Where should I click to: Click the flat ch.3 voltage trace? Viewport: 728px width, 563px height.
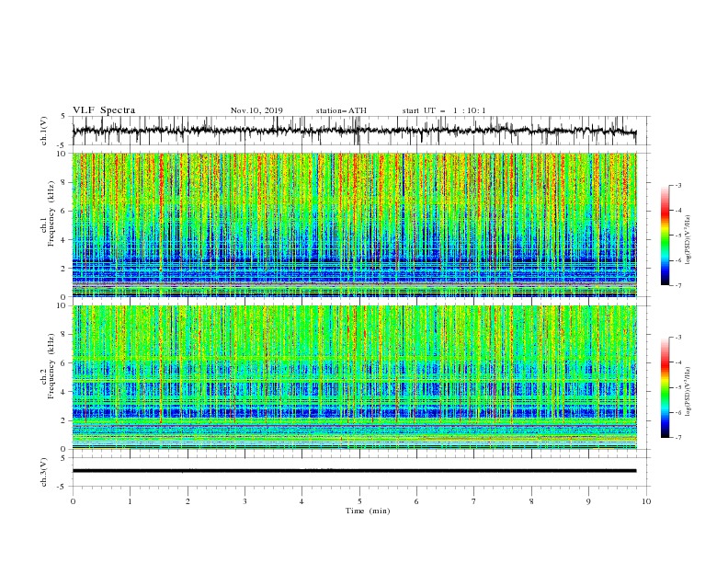[x=354, y=471]
